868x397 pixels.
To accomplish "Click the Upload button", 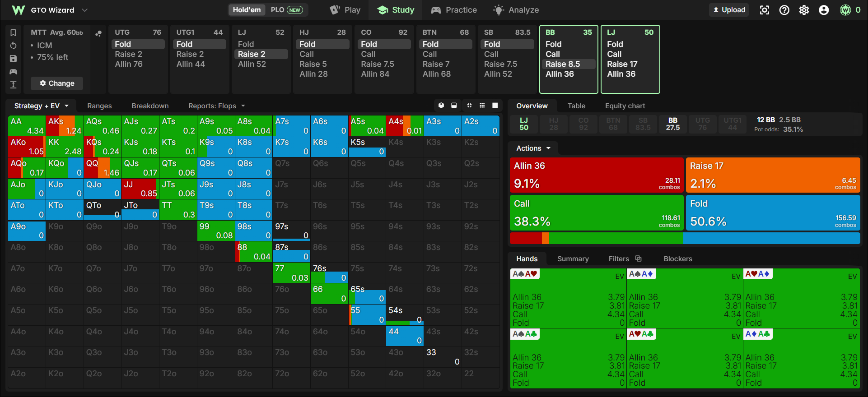I will click(x=729, y=10).
